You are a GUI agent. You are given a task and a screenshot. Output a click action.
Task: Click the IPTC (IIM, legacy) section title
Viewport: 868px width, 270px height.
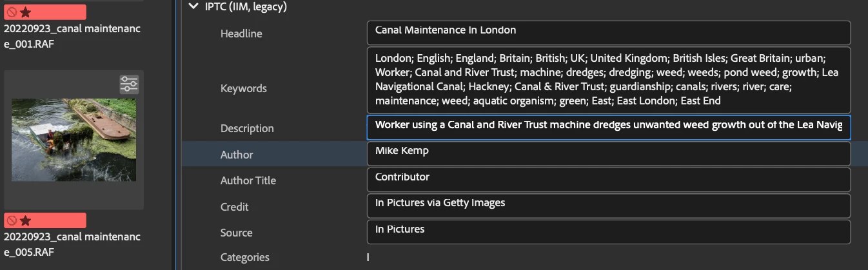pos(246,7)
